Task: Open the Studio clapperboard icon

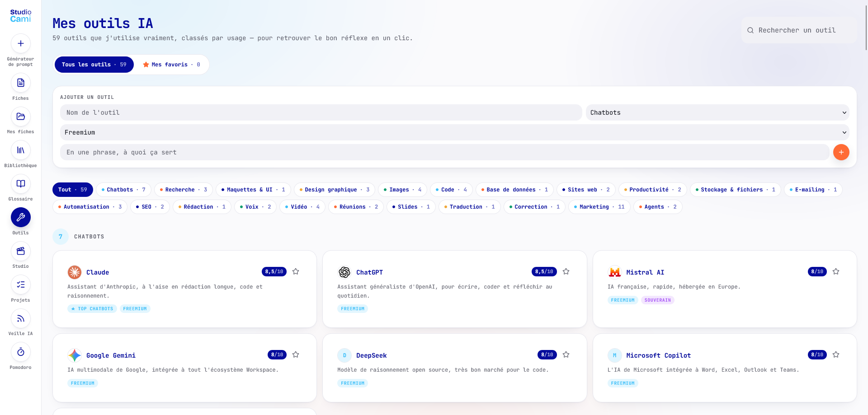Action: pos(21,251)
